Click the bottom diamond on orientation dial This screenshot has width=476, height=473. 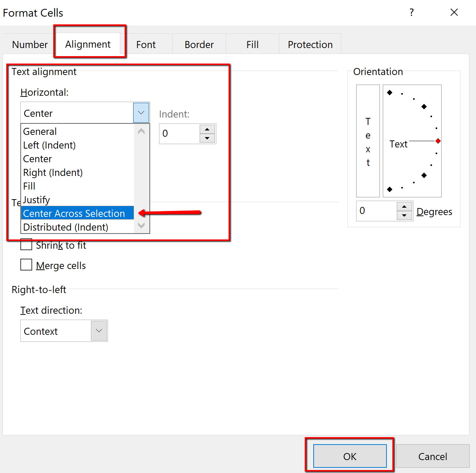(x=389, y=189)
